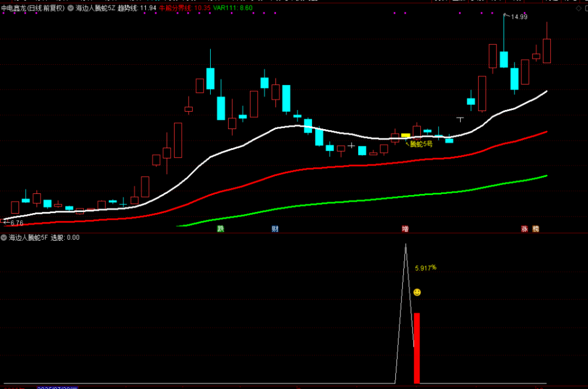Click the blue 财 financial marker icon
Screen dimensions: 588x389
click(275, 229)
